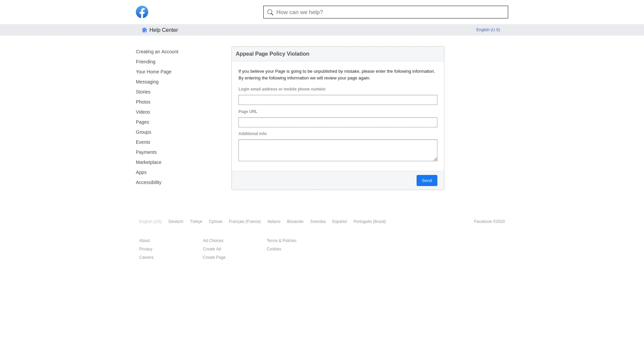Click the Facebook logo icon
Viewport: 644px width, 362px height.
point(142,12)
